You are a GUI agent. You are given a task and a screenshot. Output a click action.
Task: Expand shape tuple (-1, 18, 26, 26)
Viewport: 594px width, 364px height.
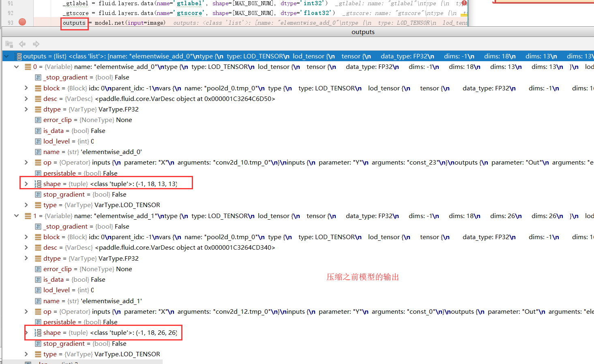[x=26, y=332]
